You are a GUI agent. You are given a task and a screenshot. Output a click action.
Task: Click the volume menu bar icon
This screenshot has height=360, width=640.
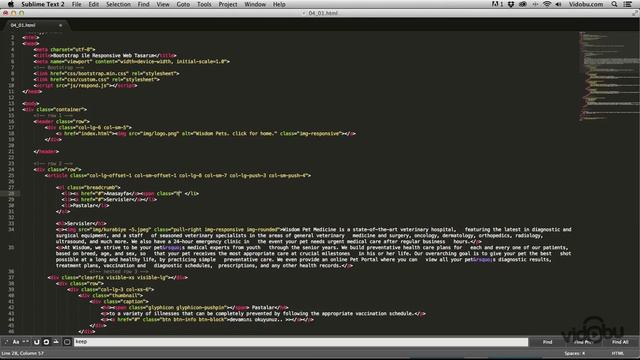pos(558,4)
